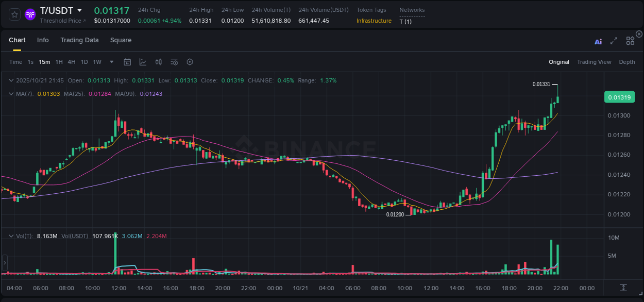Click the Ai analysis icon
The image size is (644, 302).
click(598, 41)
